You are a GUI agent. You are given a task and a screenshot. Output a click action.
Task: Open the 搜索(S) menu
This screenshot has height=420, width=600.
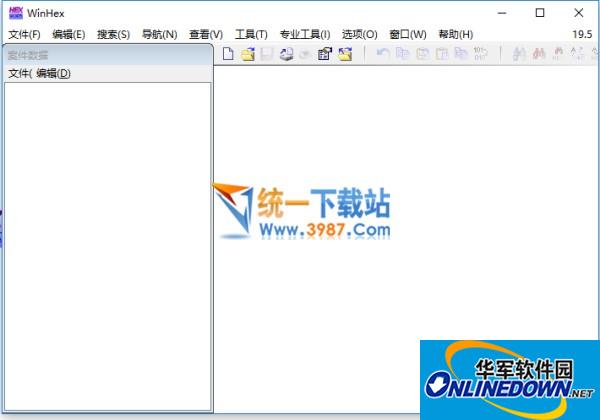pyautogui.click(x=113, y=34)
